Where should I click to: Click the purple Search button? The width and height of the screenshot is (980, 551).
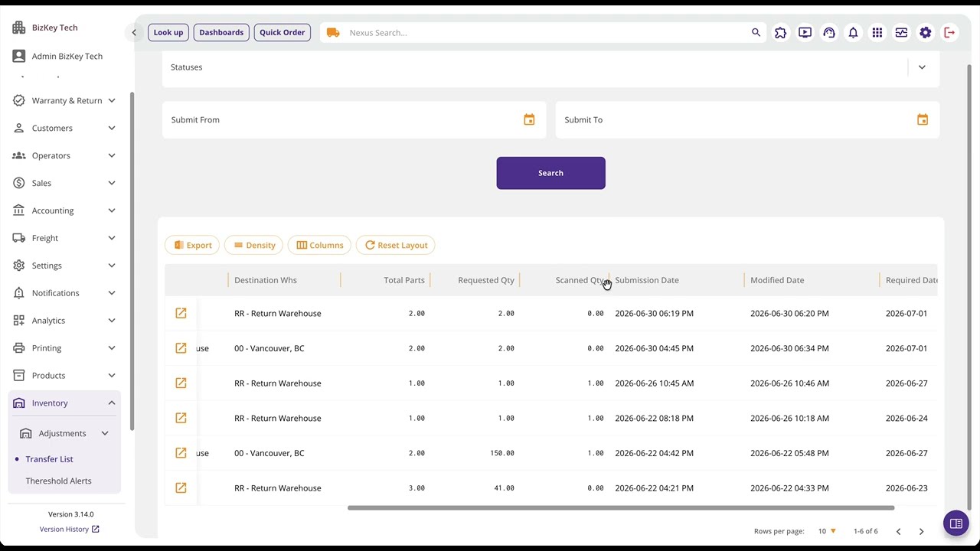coord(550,173)
